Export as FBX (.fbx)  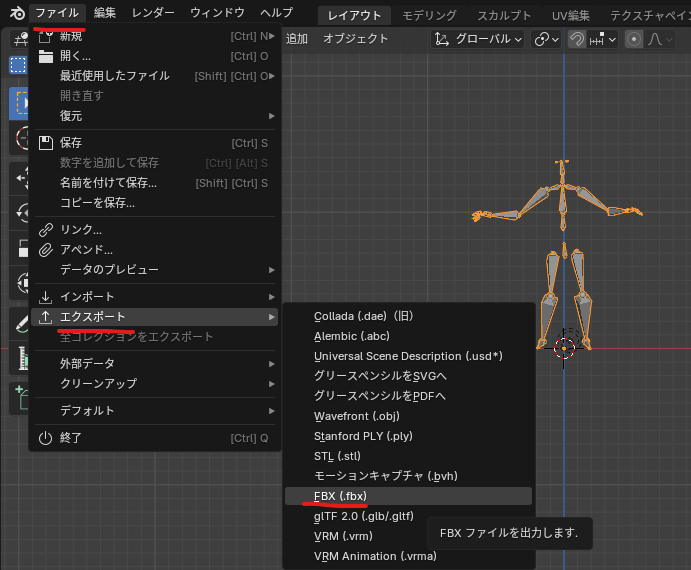click(x=409, y=496)
